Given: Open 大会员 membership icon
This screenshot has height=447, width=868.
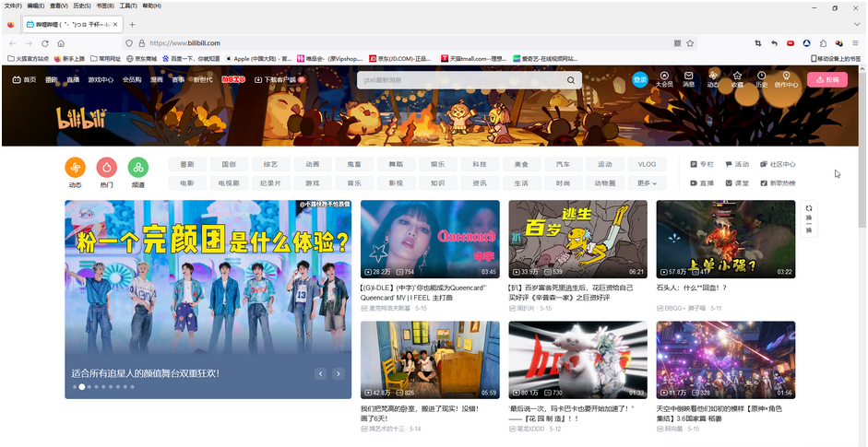Looking at the screenshot, I should coord(664,79).
